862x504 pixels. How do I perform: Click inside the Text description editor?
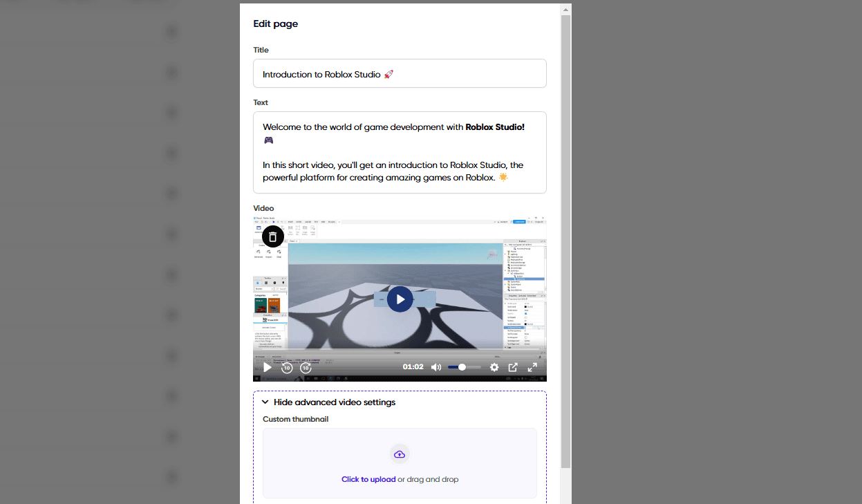click(400, 152)
